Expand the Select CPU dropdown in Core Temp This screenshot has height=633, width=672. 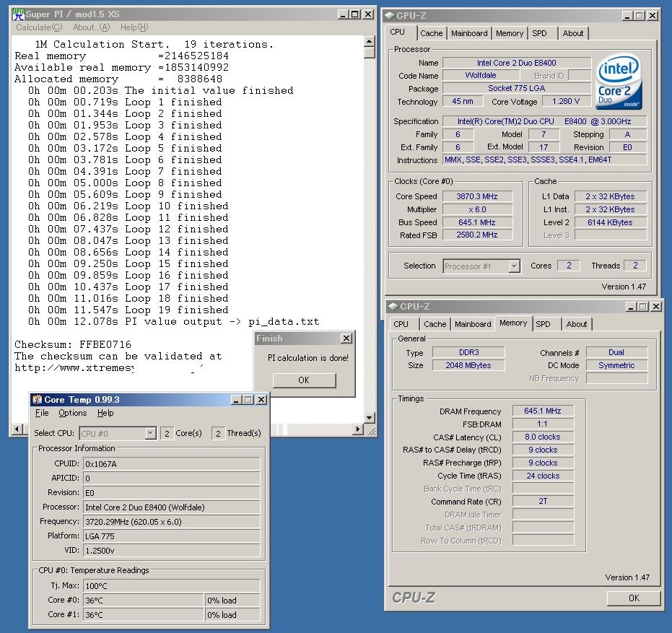click(150, 433)
